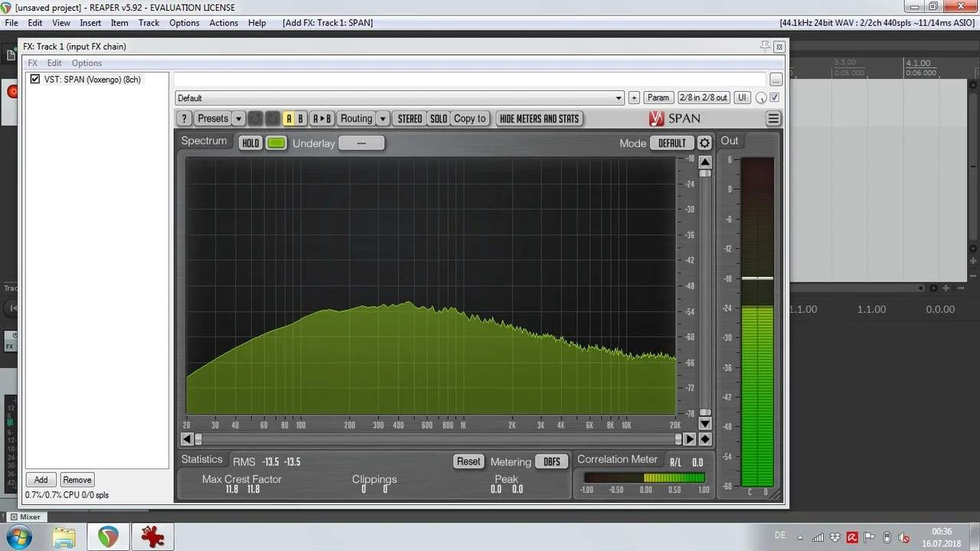
Task: Open the Presets dropdown arrow
Action: click(239, 119)
